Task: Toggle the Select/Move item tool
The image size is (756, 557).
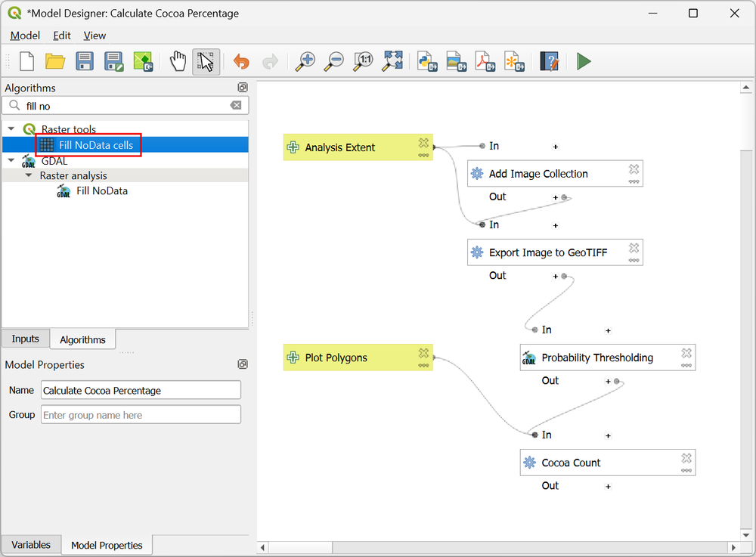Action: [206, 62]
